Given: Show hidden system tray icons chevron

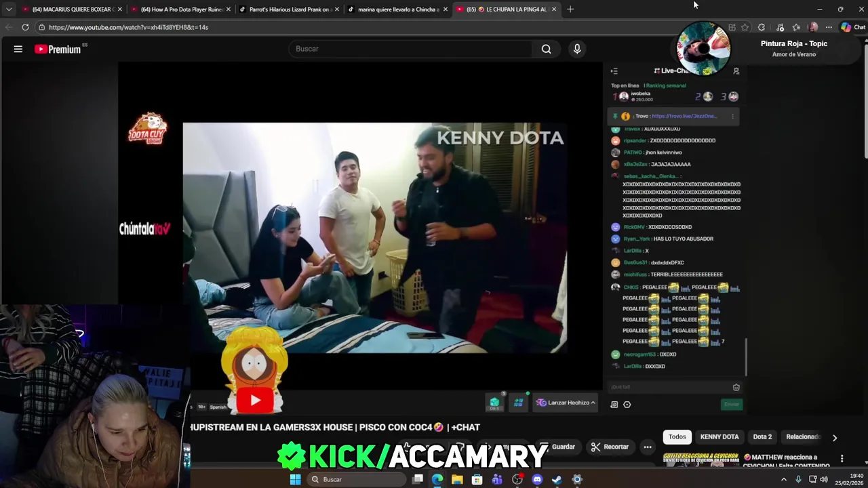Looking at the screenshot, I should (784, 479).
